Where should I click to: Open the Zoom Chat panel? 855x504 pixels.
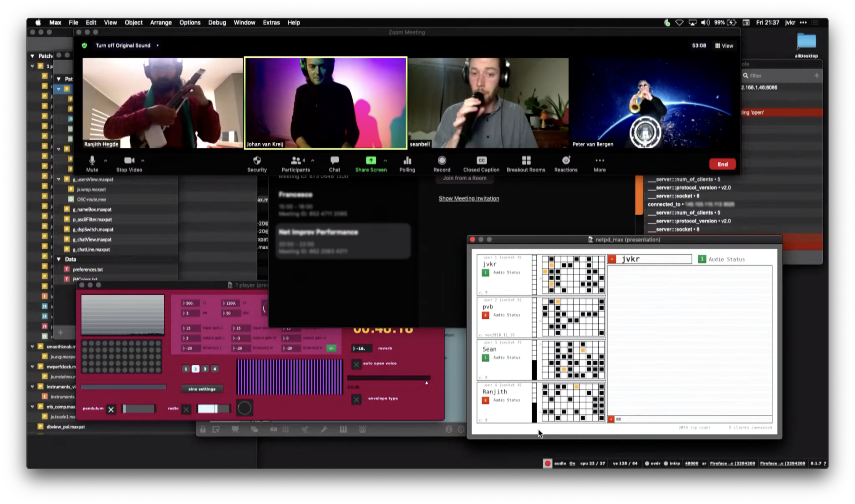(x=334, y=161)
